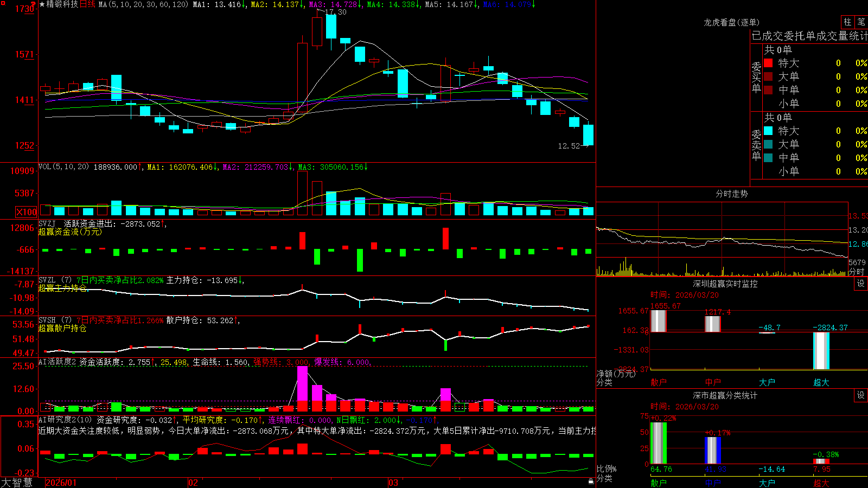868x488 pixels.
Task: Click the 超赢主力持仓 label
Action: 62,288
